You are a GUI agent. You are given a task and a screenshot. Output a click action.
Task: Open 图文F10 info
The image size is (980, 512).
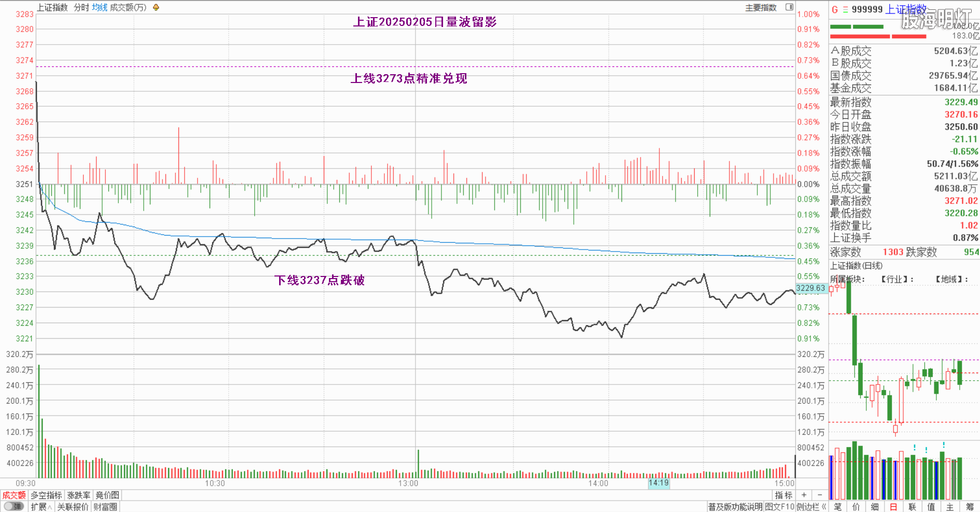tap(780, 507)
